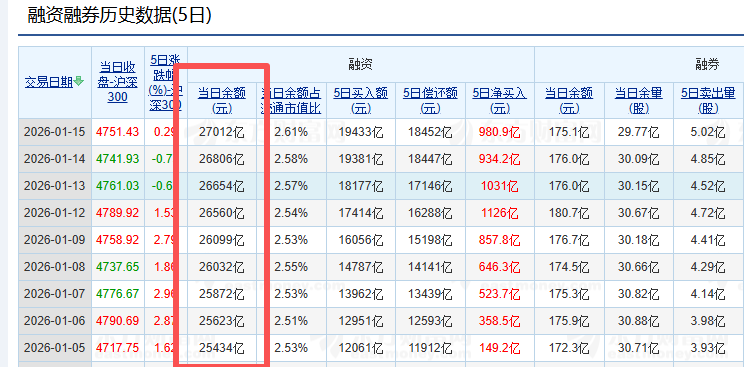Click closing value 4717.75
This screenshot has width=744, height=367.
[x=118, y=348]
